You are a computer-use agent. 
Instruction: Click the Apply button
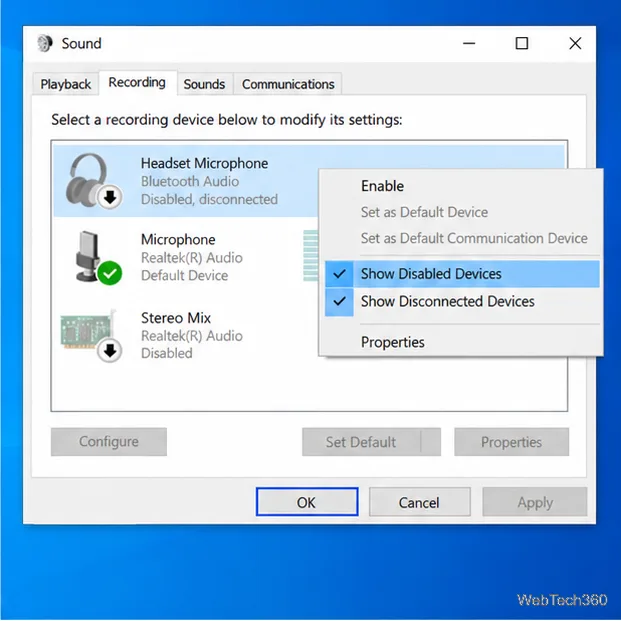tap(535, 502)
